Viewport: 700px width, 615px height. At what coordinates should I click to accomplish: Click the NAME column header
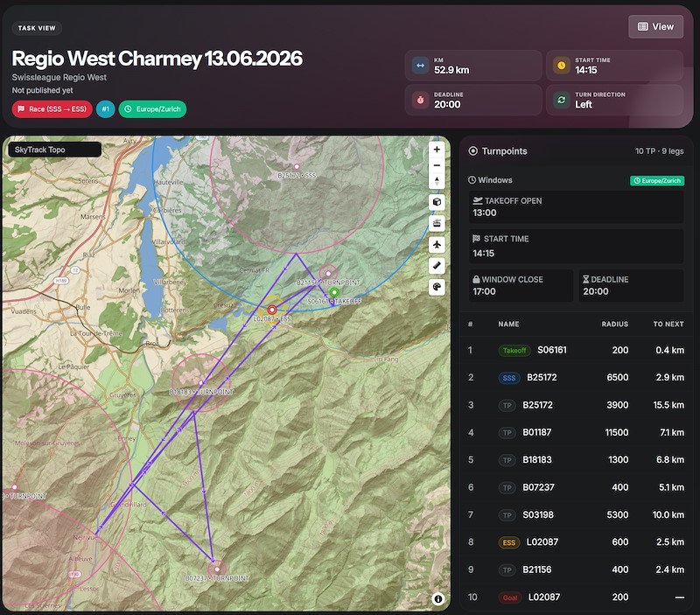coord(508,324)
